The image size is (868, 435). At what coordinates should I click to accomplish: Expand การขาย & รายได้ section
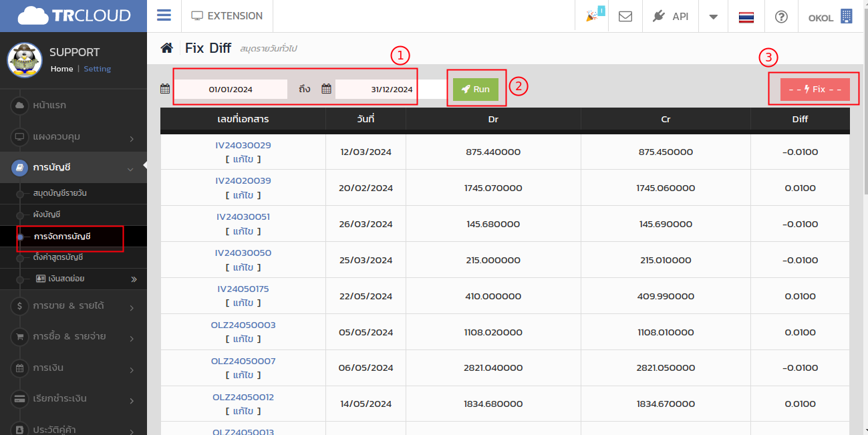coord(74,306)
